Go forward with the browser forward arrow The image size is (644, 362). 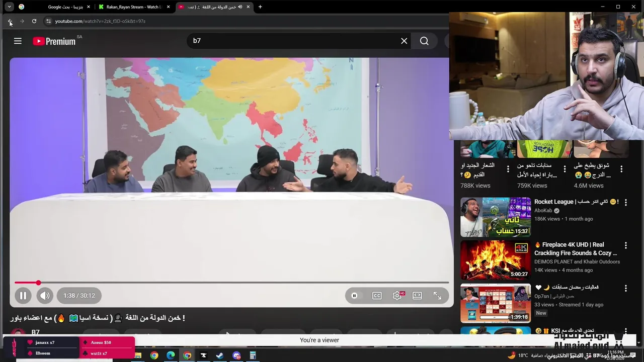[22, 21]
